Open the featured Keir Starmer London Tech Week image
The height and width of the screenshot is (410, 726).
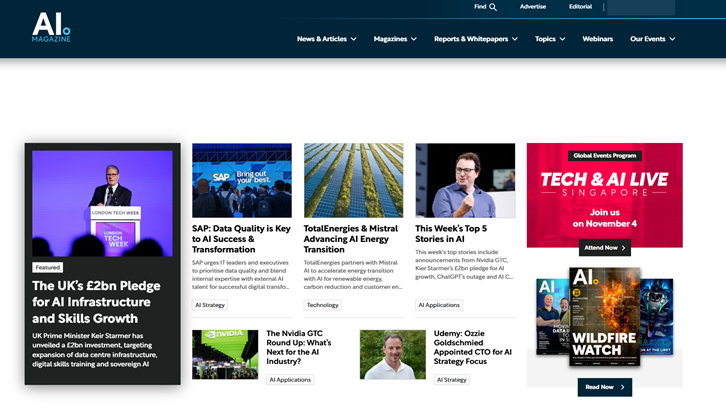pyautogui.click(x=102, y=204)
